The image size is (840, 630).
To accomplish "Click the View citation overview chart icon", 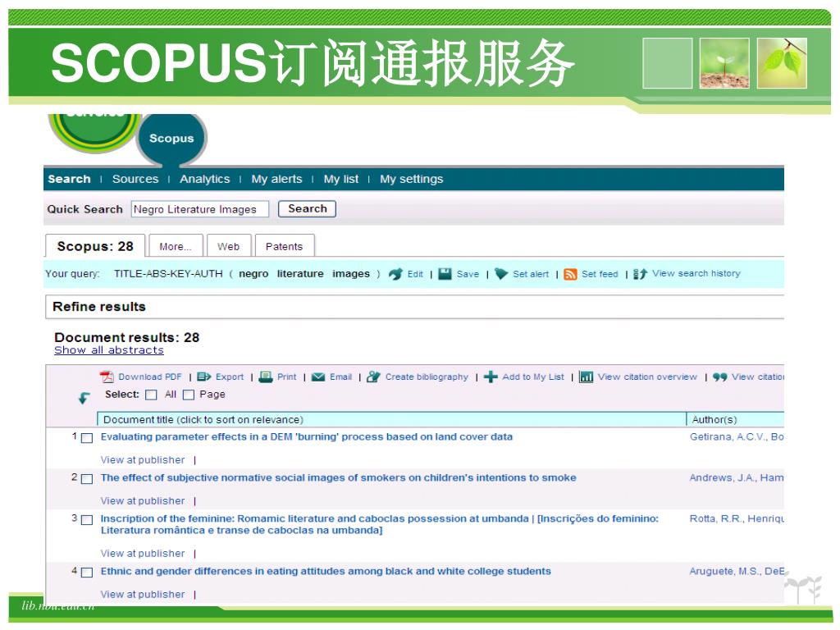I will click(x=586, y=377).
